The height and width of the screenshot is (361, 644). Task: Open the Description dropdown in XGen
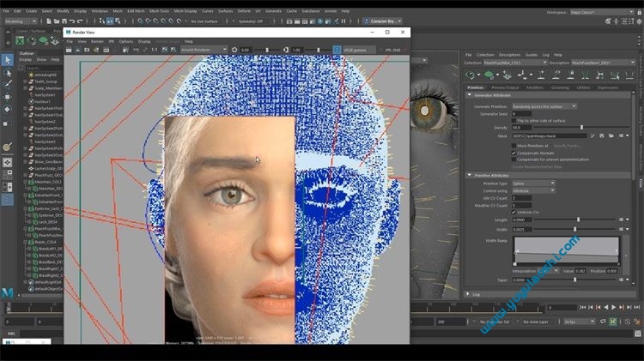603,63
